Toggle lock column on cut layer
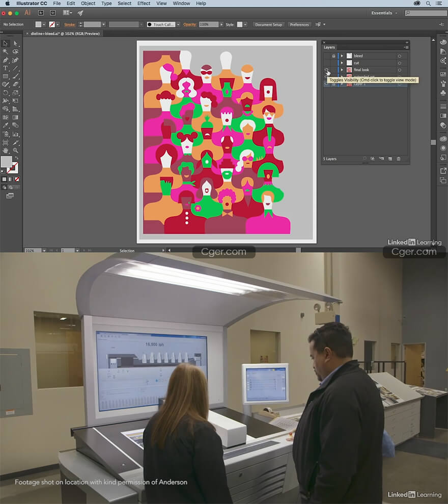448x504 pixels. tap(333, 63)
